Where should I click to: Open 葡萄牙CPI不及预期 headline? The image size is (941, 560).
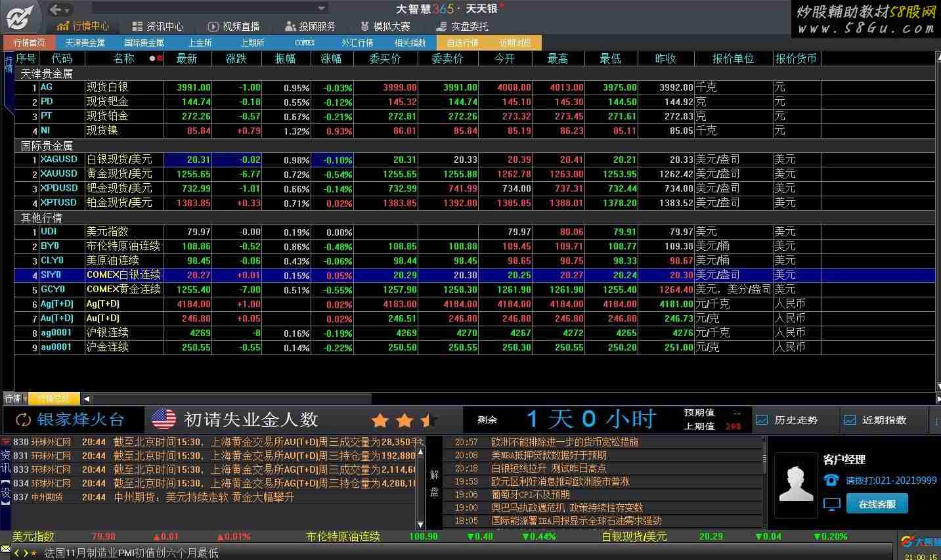pos(531,494)
